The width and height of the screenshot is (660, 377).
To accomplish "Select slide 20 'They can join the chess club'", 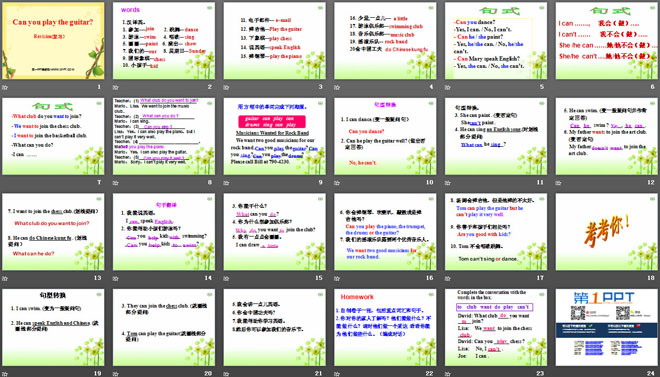I will 164,327.
